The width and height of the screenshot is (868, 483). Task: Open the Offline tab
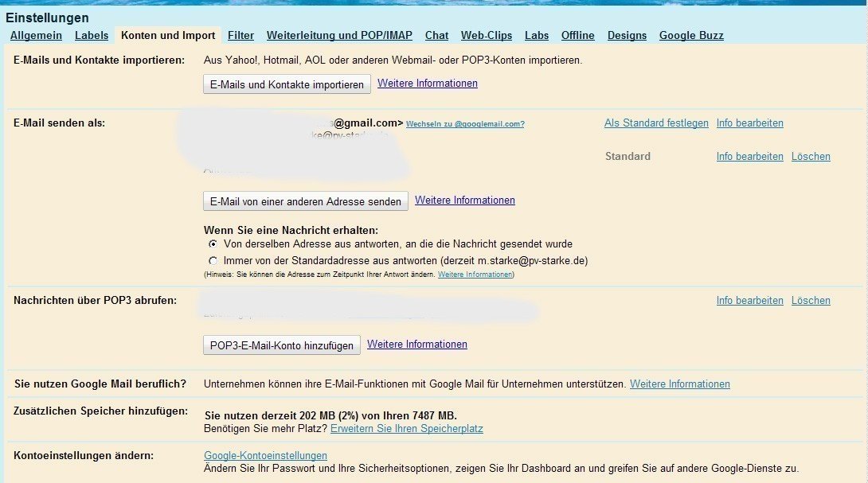tap(578, 35)
